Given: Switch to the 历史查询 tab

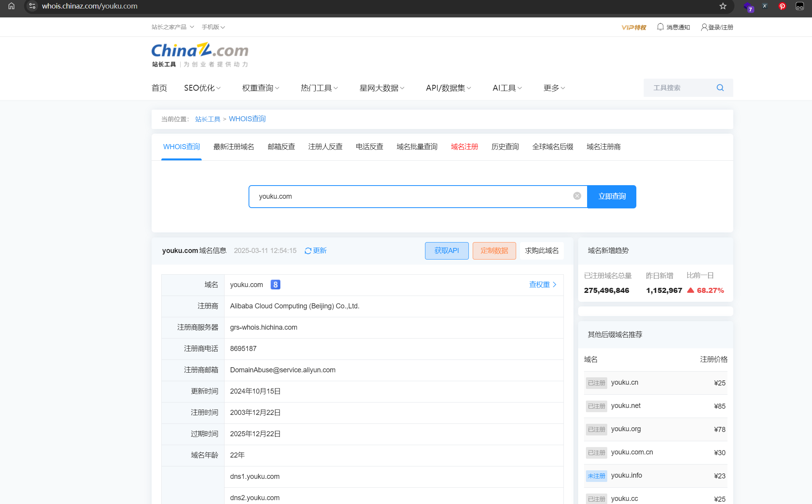Looking at the screenshot, I should click(505, 147).
